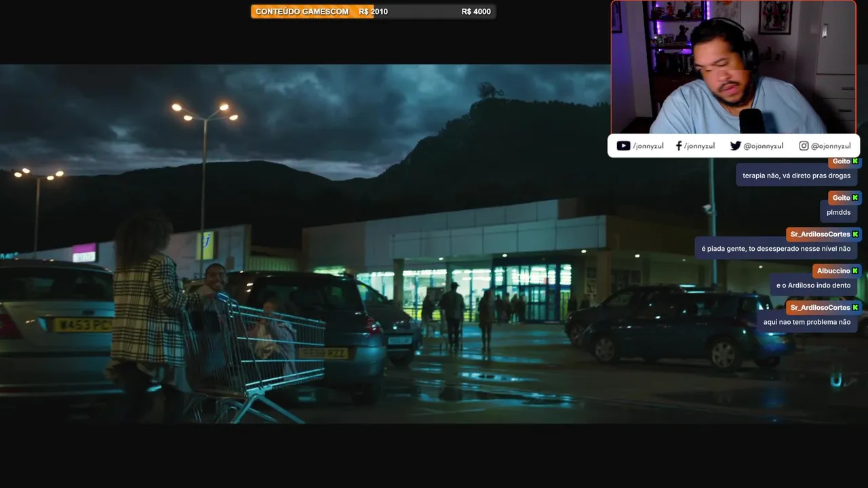The image size is (868, 488).
Task: Open the YouTube handle /jonnyzul
Action: [648, 146]
